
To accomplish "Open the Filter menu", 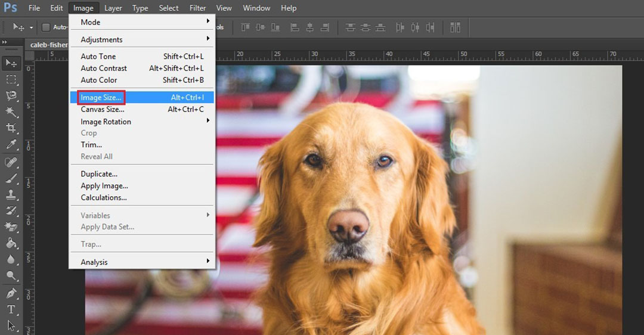I will pos(197,8).
